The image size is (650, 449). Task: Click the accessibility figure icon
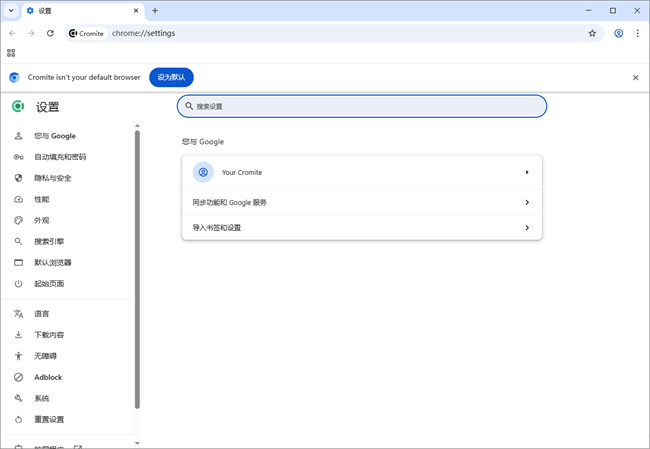(18, 356)
